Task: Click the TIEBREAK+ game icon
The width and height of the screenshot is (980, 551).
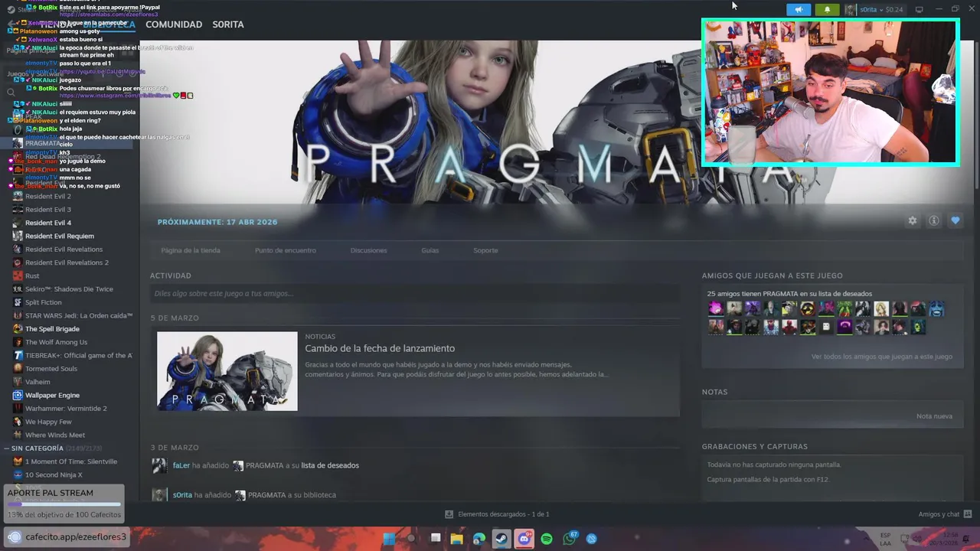Action: coord(18,355)
